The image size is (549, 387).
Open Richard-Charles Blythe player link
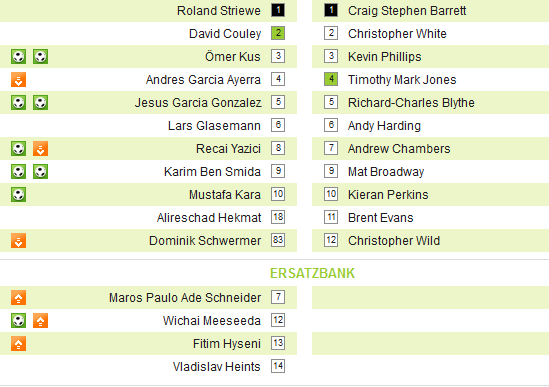411,103
